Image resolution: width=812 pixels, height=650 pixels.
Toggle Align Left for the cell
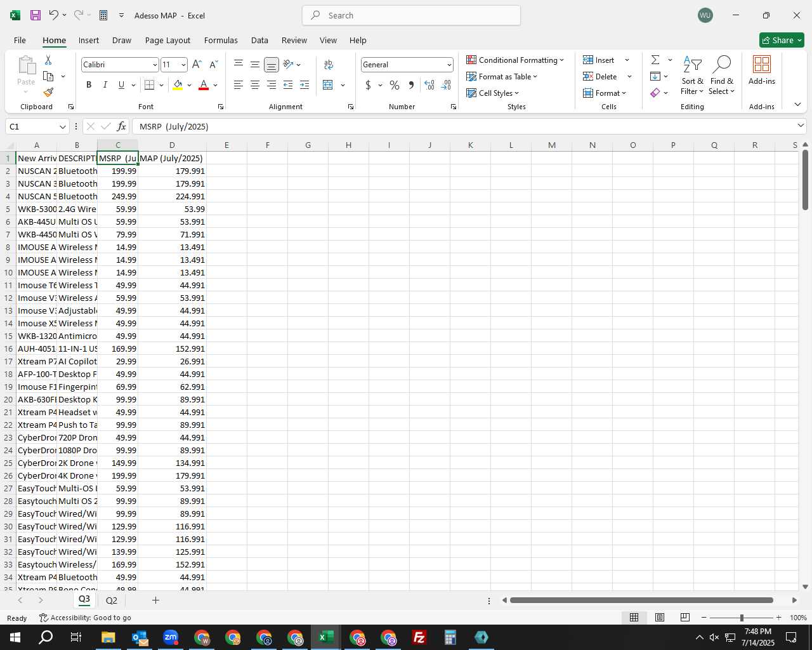pos(239,85)
